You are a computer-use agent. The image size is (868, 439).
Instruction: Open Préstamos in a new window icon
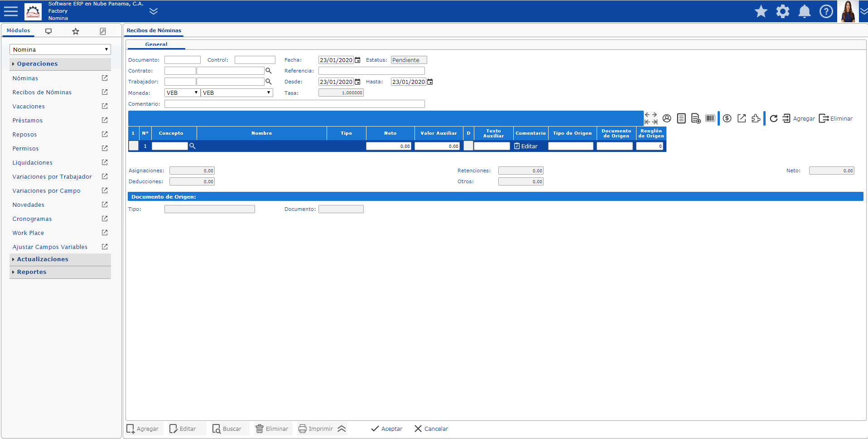pos(105,120)
